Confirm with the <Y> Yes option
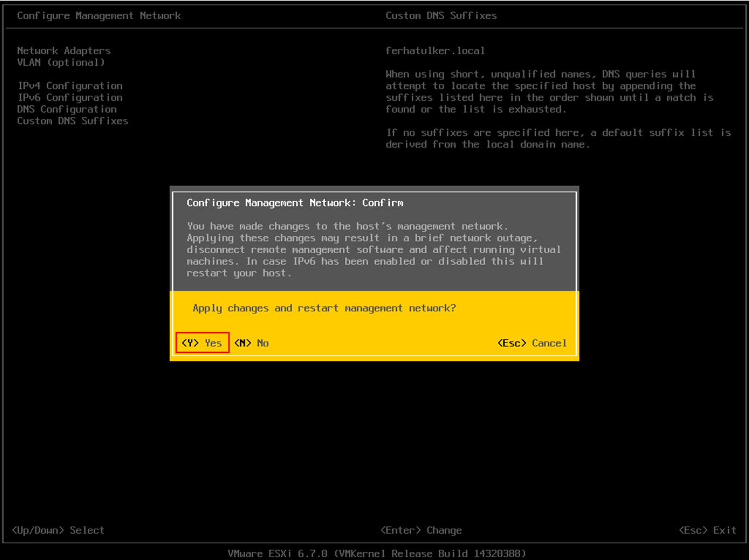Viewport: 749px width, 560px height. tap(202, 343)
